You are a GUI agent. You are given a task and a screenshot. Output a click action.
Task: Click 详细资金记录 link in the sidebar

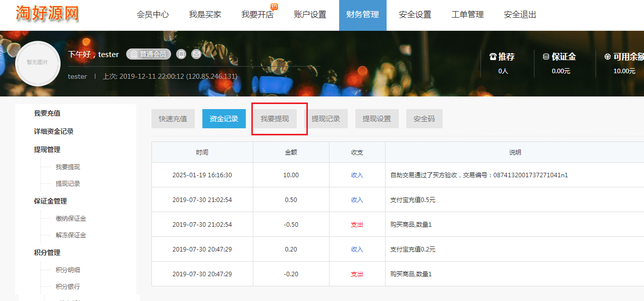pyautogui.click(x=53, y=131)
